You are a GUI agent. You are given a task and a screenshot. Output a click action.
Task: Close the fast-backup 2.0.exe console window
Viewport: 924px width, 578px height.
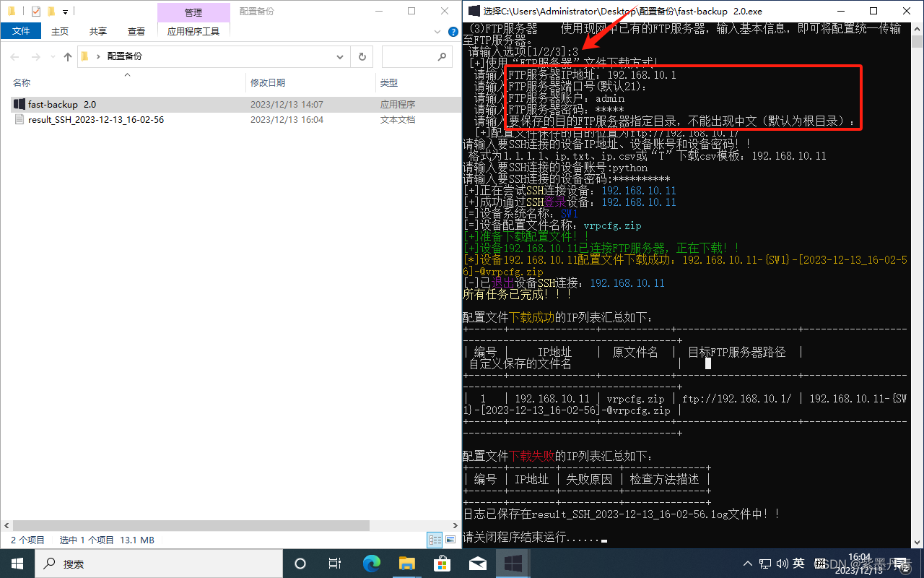tap(907, 11)
